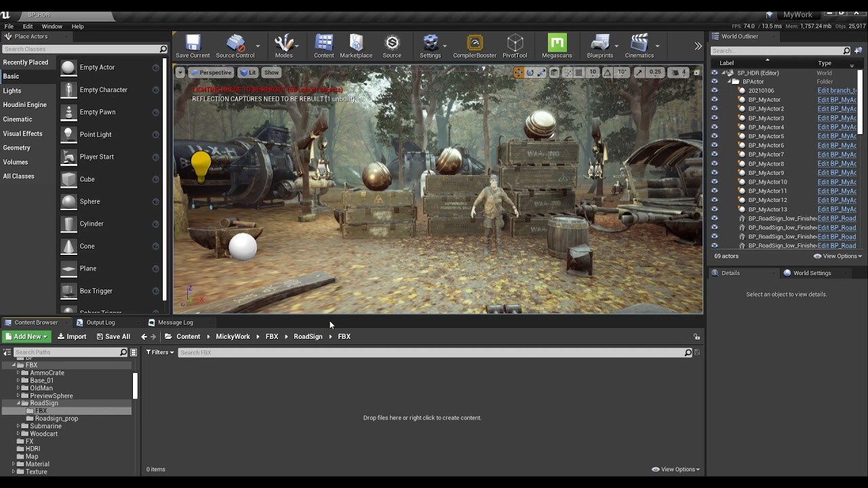The height and width of the screenshot is (488, 868).
Task: Open the Megascans plugin icon
Action: pyautogui.click(x=557, y=46)
